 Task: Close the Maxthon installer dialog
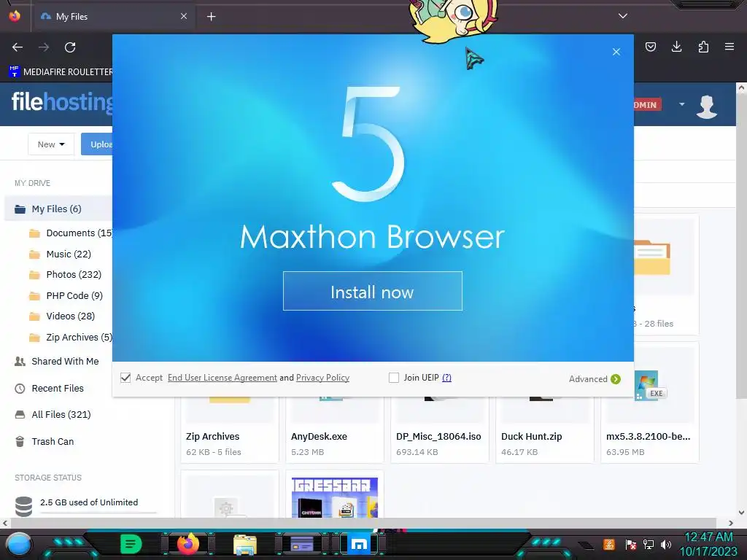[616, 52]
